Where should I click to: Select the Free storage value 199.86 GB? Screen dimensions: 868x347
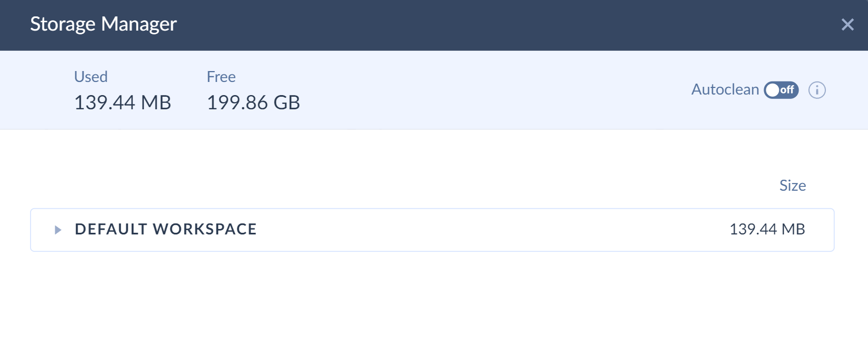(253, 103)
